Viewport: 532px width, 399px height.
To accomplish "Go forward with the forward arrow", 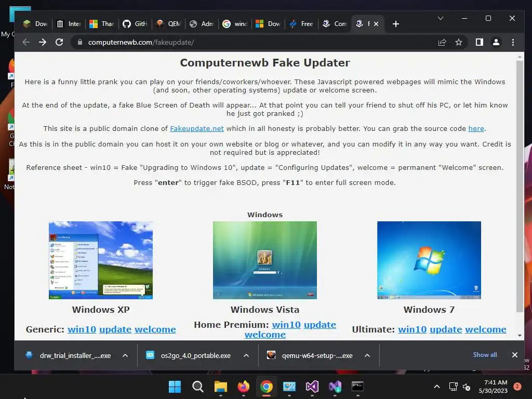I will click(x=43, y=42).
